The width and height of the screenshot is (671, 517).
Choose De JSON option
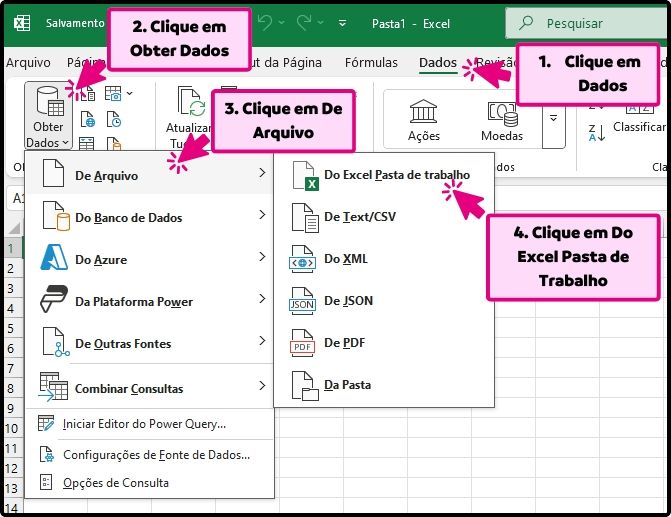tap(384, 301)
